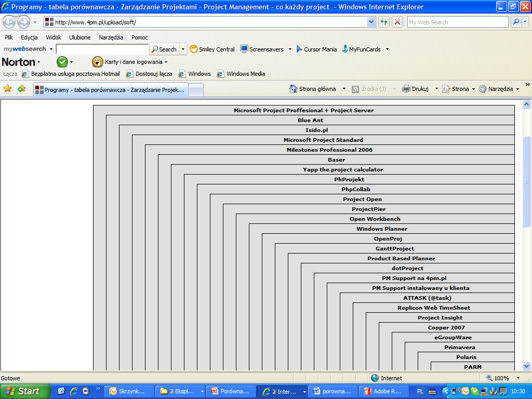Stop loading with the red X icon
The height and width of the screenshot is (399, 532).
[397, 22]
